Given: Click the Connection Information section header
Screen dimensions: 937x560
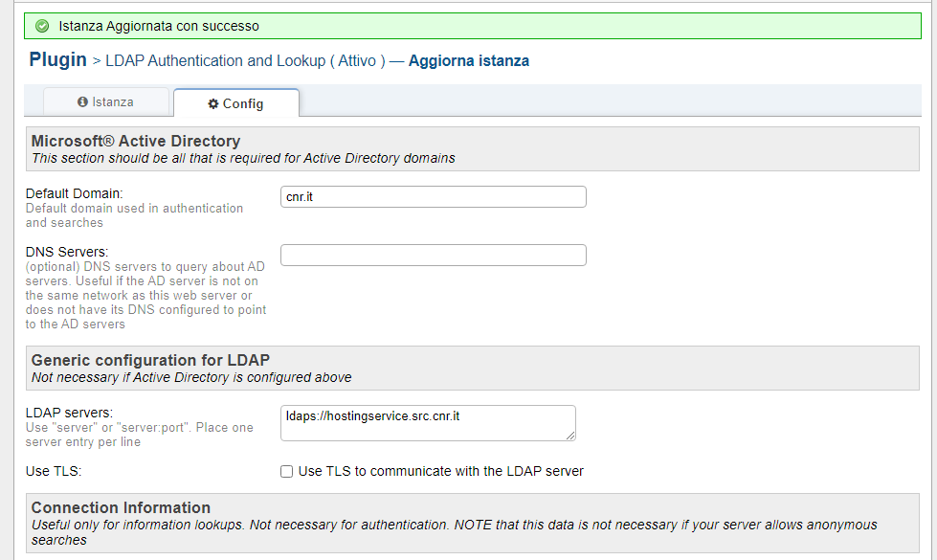Looking at the screenshot, I should point(122,507).
